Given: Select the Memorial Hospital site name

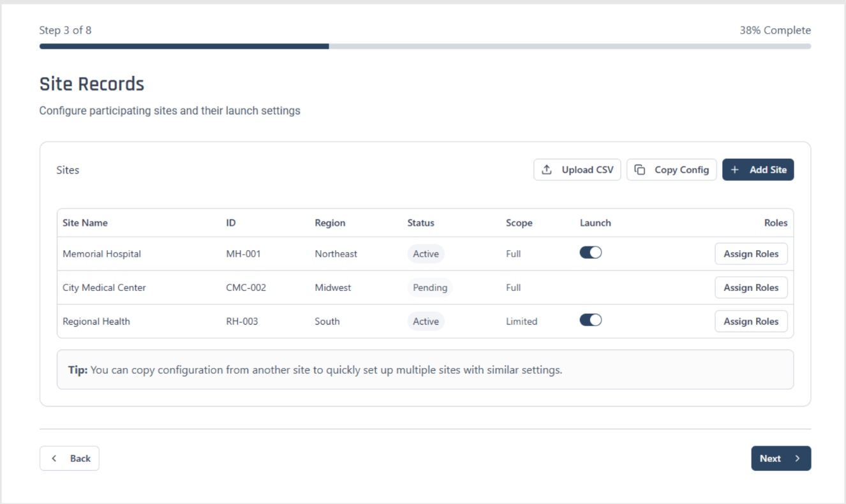Looking at the screenshot, I should (x=101, y=254).
